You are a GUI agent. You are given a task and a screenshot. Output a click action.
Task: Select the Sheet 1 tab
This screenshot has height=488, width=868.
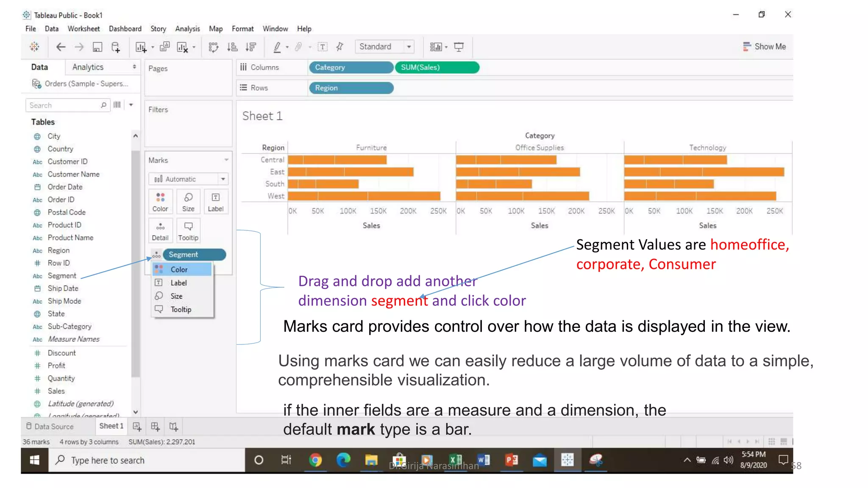(x=111, y=426)
